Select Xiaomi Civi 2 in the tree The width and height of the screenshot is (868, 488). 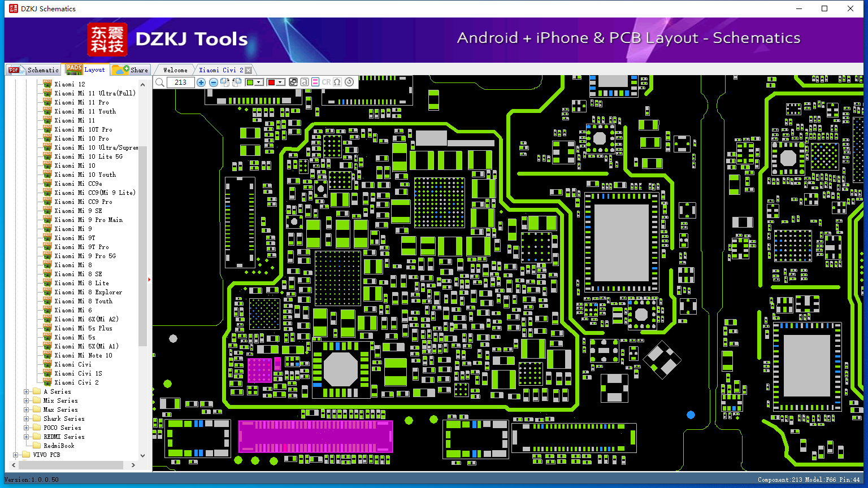76,382
